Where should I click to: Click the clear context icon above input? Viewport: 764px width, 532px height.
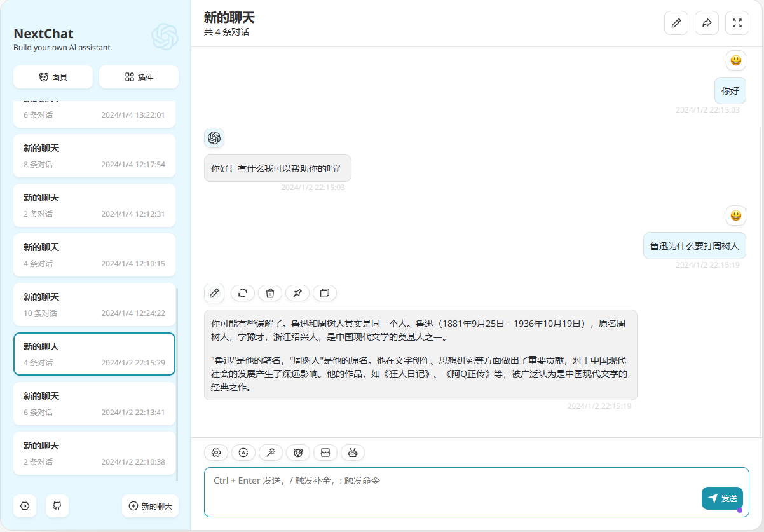click(x=325, y=453)
